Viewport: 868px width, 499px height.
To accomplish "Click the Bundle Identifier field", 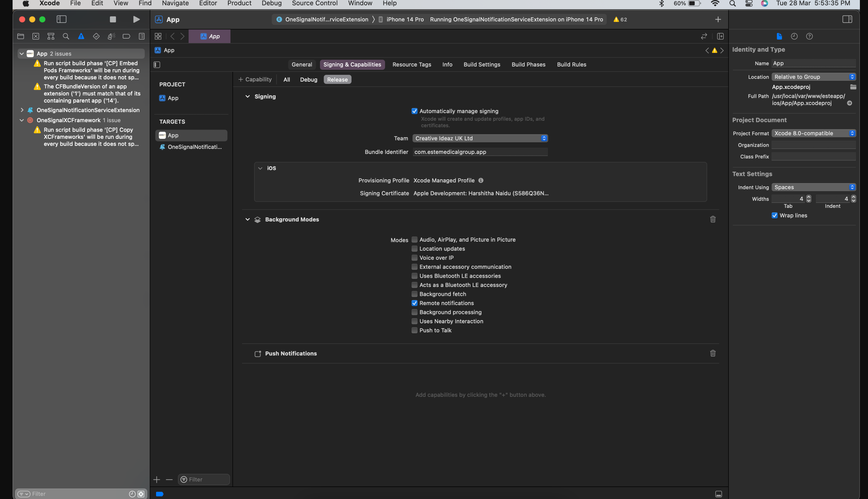I will (x=480, y=152).
